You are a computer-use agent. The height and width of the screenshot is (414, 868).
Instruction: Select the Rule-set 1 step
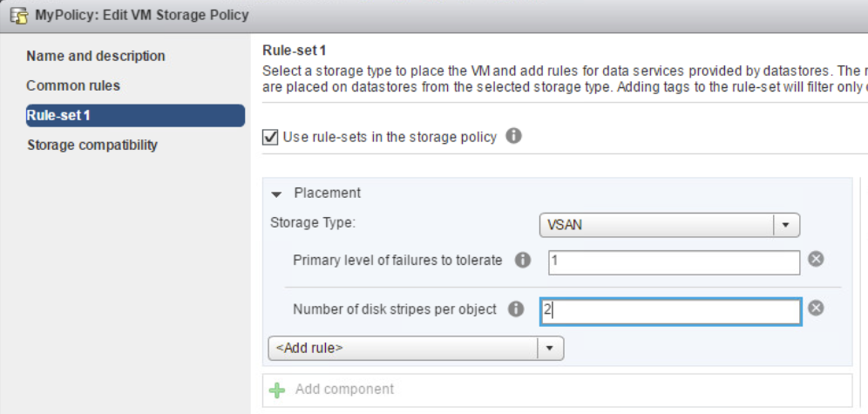point(135,116)
